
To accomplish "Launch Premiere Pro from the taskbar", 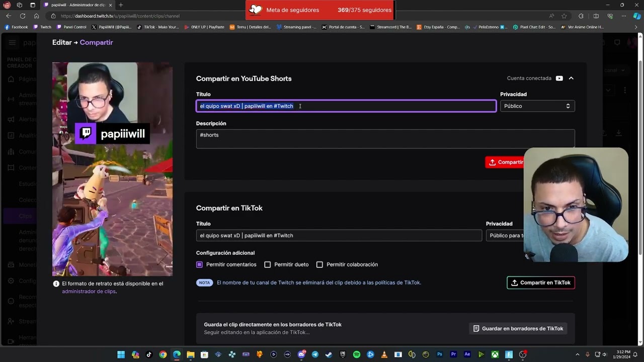I will [x=453, y=354].
